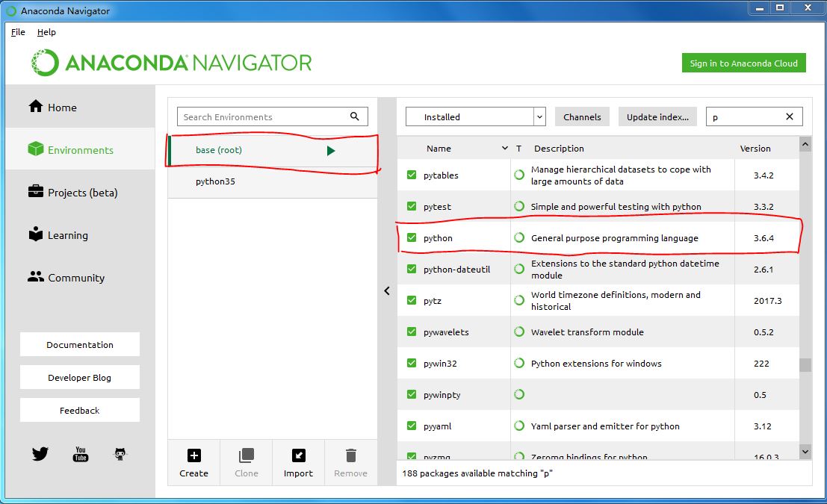Open the YouTube icon link
827x504 pixels.
[80, 454]
